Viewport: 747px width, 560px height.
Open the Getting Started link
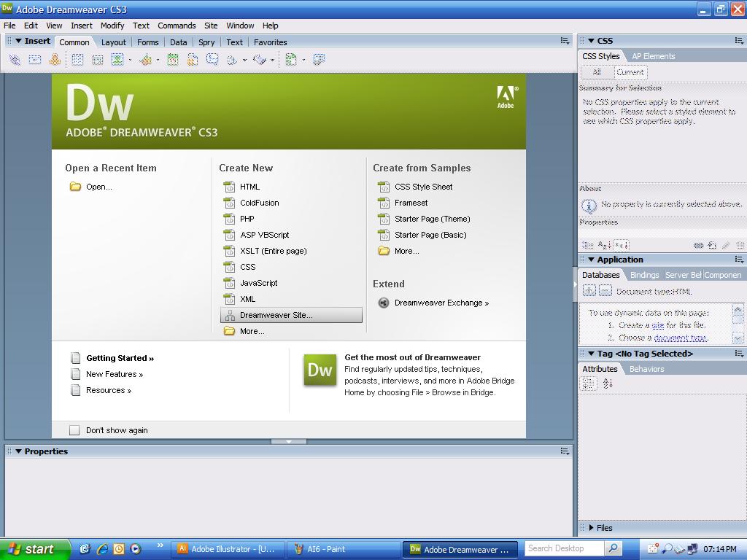tap(120, 358)
